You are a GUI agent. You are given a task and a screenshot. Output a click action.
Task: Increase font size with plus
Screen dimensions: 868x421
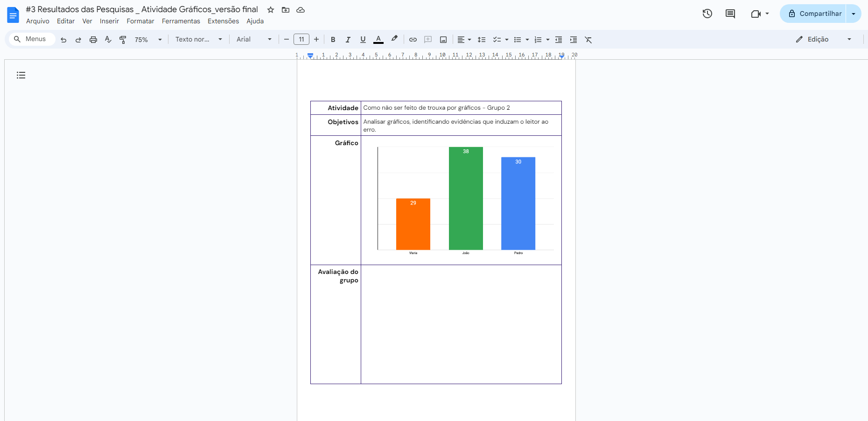[x=316, y=40]
